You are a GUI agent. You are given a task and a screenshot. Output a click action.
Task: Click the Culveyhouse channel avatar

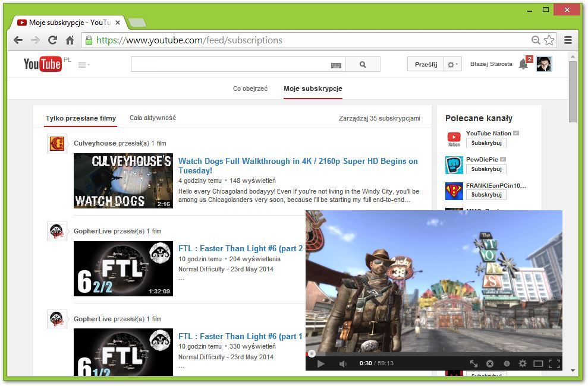tap(57, 143)
